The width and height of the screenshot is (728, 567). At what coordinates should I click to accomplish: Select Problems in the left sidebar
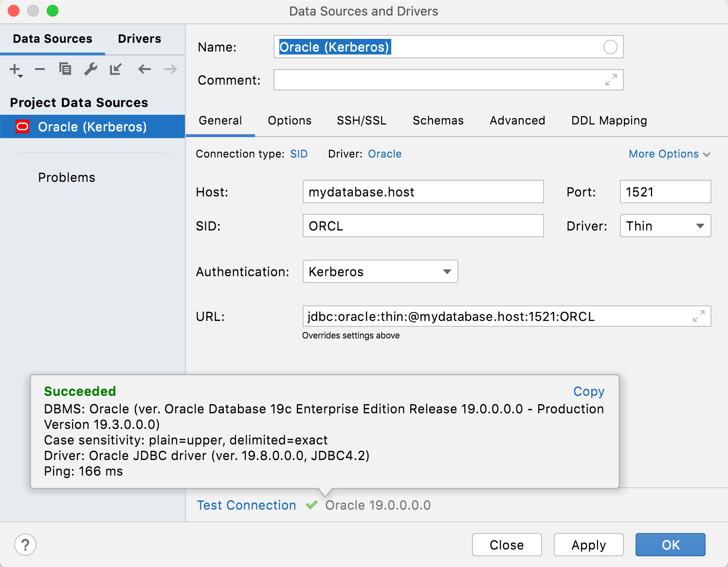(67, 177)
